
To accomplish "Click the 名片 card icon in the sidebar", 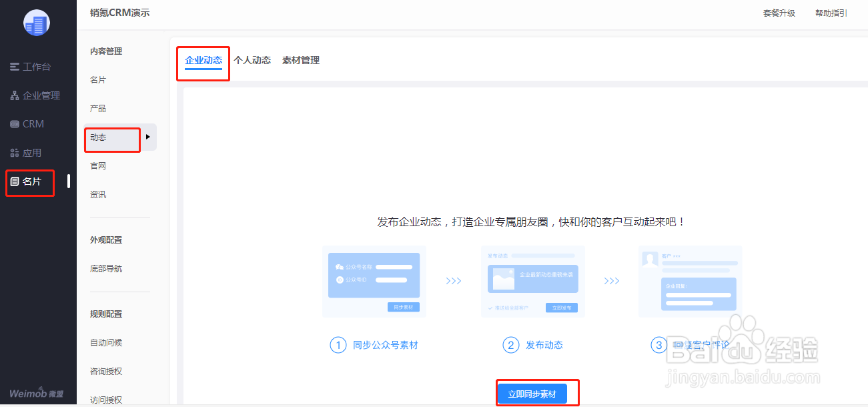I will 14,181.
